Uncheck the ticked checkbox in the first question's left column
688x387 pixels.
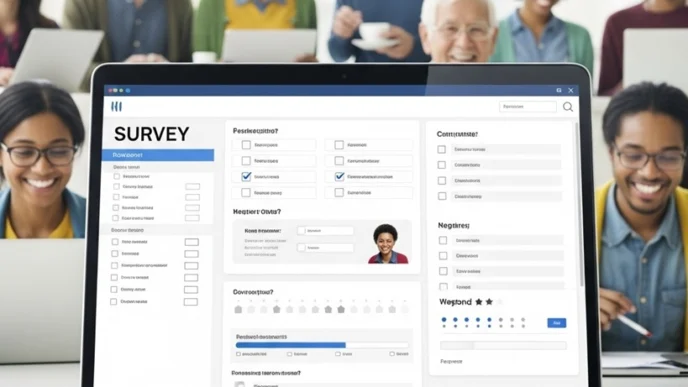tap(246, 176)
